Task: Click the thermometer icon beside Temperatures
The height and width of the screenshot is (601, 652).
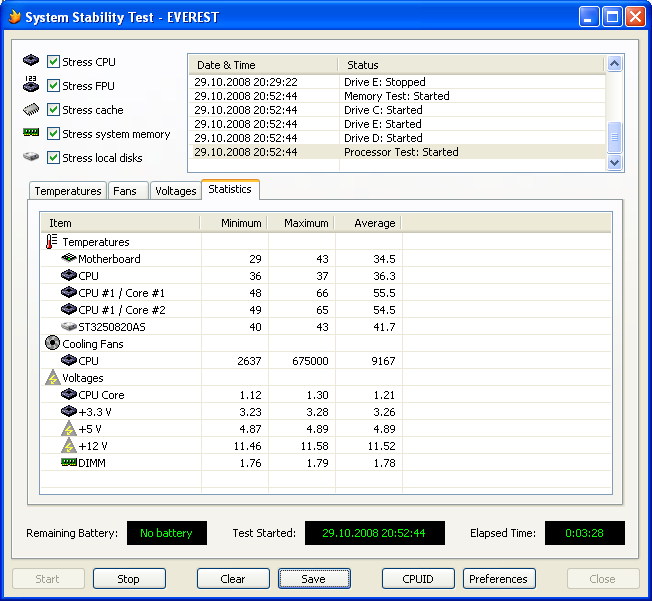Action: tap(52, 242)
